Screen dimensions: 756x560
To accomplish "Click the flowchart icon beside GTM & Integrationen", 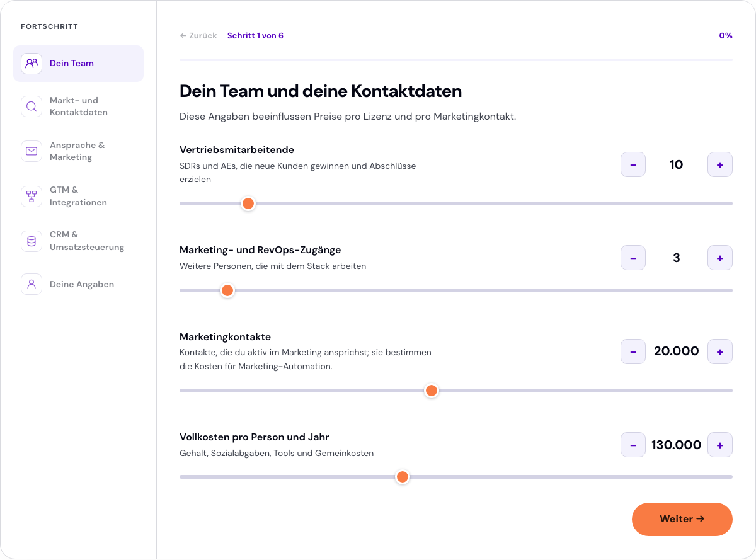I will click(31, 196).
